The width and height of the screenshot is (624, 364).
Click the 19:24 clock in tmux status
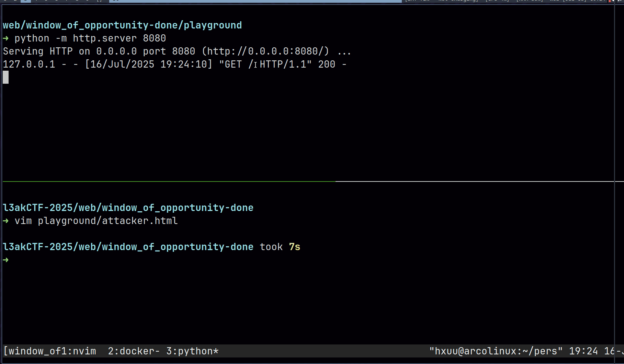point(583,351)
